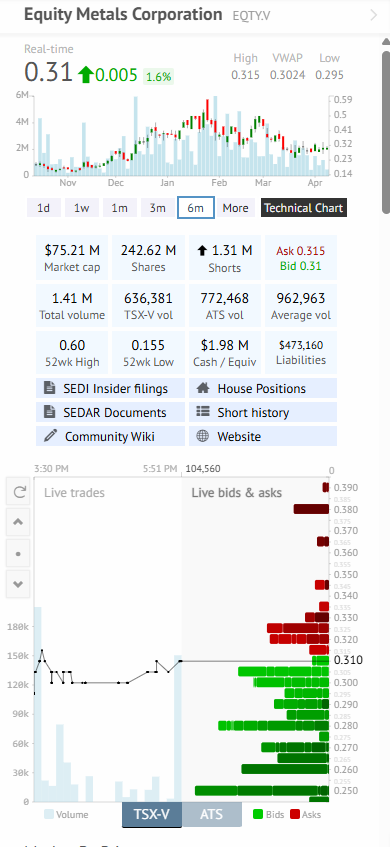Click the 0.310 current price label
390x847 pixels.
(348, 660)
